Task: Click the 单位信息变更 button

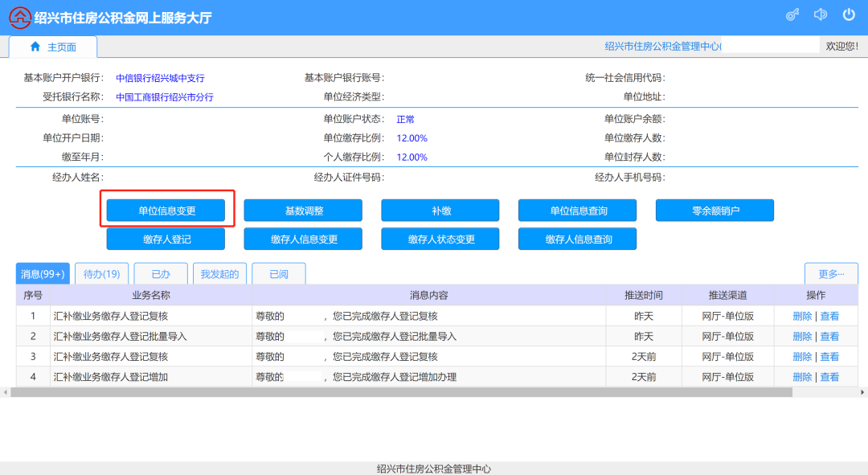Action: (166, 211)
